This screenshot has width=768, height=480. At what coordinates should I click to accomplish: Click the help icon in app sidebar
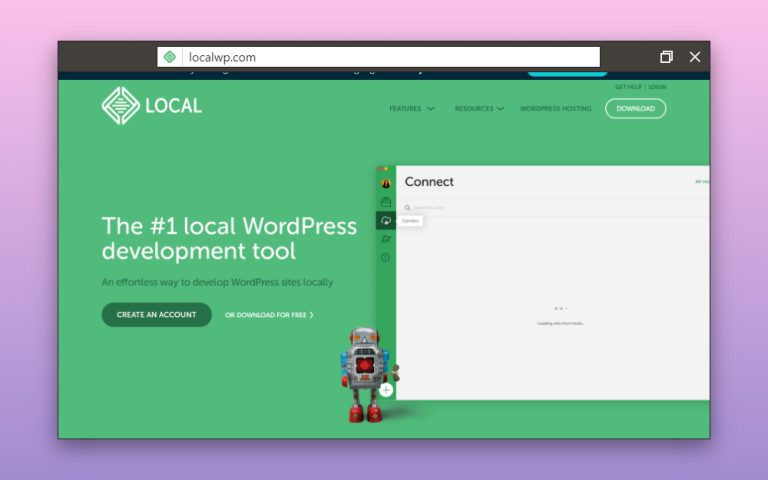[x=386, y=257]
